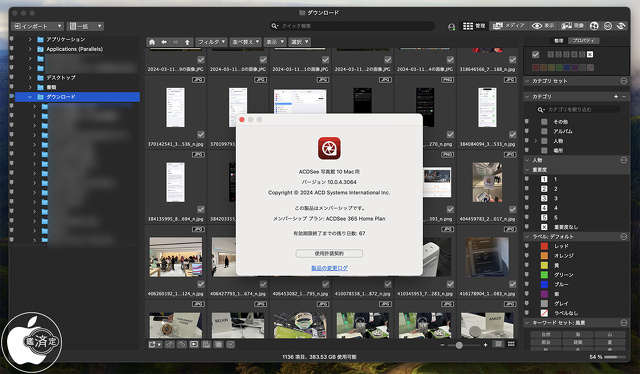Toggle the tagged checkbox in organize pane
Screen dimensions: 640x374
(x=536, y=54)
